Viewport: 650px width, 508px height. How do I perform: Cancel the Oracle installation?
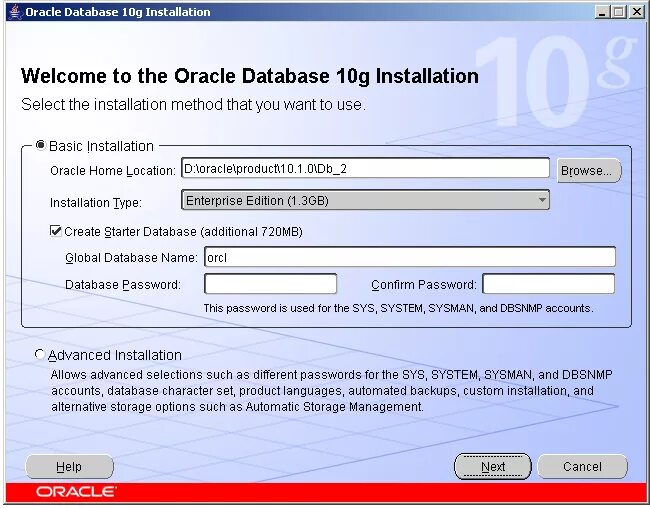point(582,467)
